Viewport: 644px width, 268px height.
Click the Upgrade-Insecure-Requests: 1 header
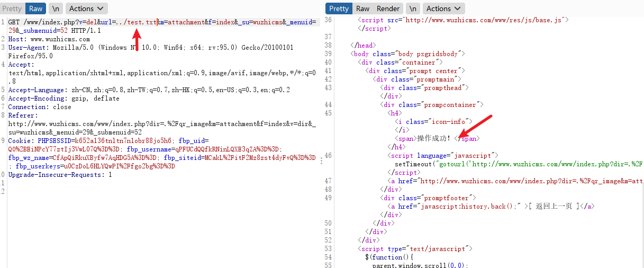(60, 175)
